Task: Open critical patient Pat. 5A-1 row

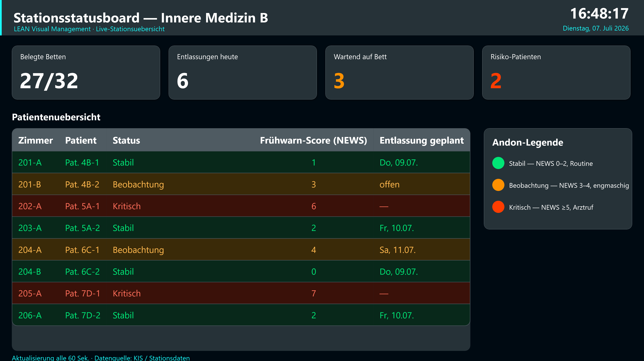Action: (241, 206)
